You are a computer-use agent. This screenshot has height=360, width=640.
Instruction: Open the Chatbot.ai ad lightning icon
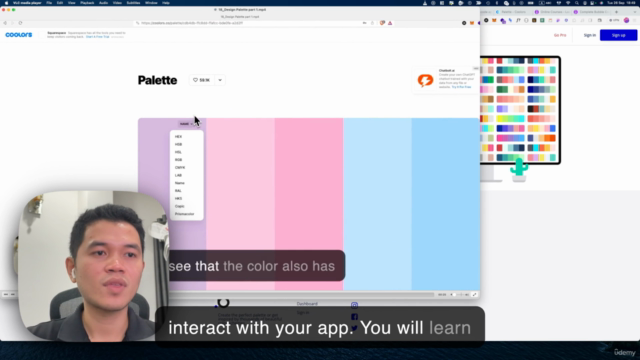(x=425, y=80)
